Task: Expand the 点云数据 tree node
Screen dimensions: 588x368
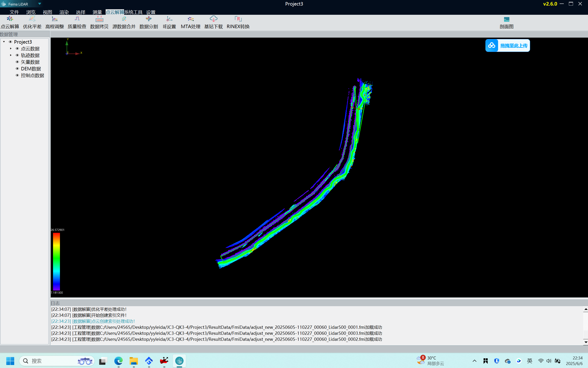Action: click(x=11, y=49)
